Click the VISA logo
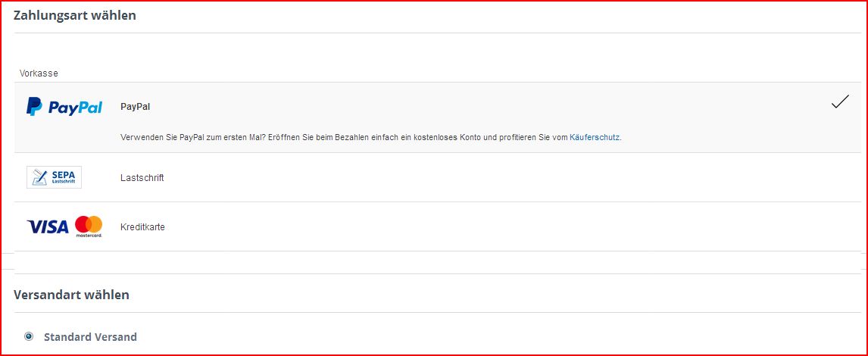This screenshot has width=868, height=356. [x=48, y=226]
